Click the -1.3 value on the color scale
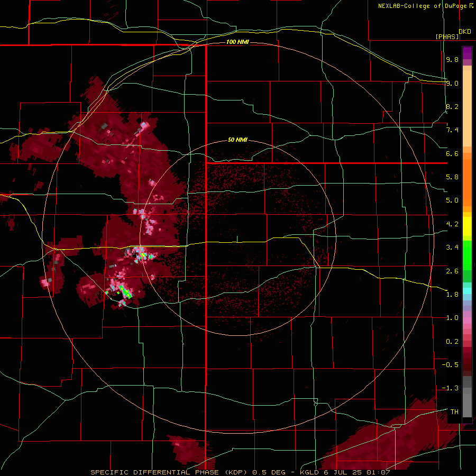This screenshot has width=476, height=476. [x=450, y=388]
